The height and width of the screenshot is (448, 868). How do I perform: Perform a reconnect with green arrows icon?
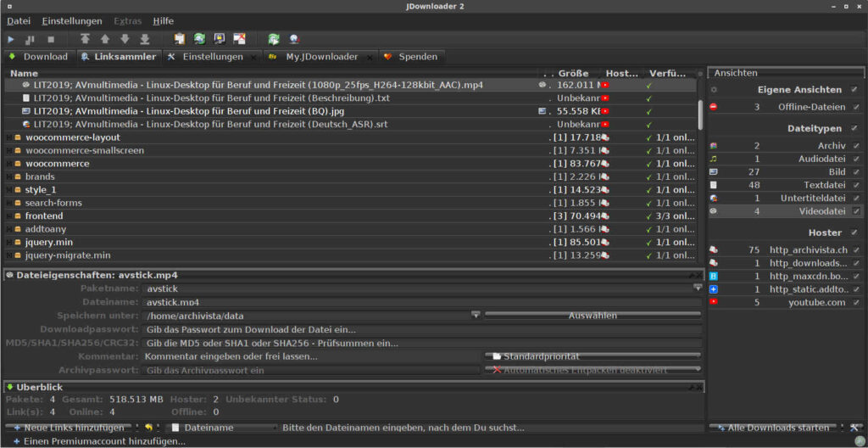[x=274, y=39]
